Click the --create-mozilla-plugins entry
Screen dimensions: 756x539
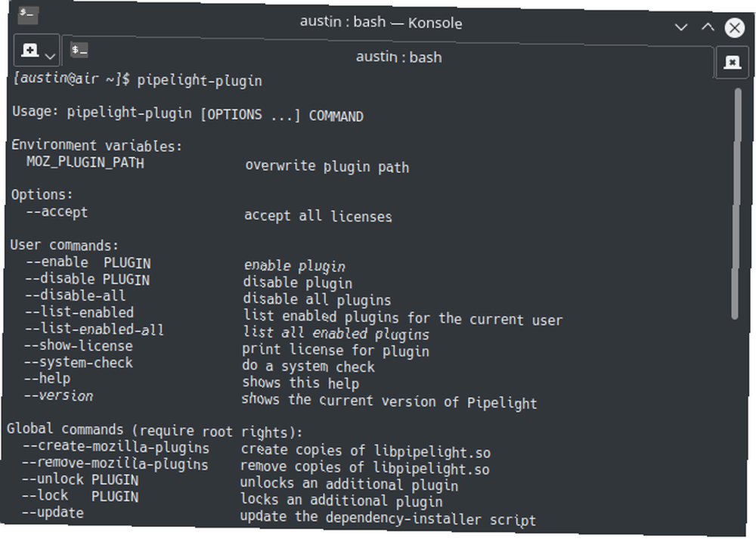point(116,447)
